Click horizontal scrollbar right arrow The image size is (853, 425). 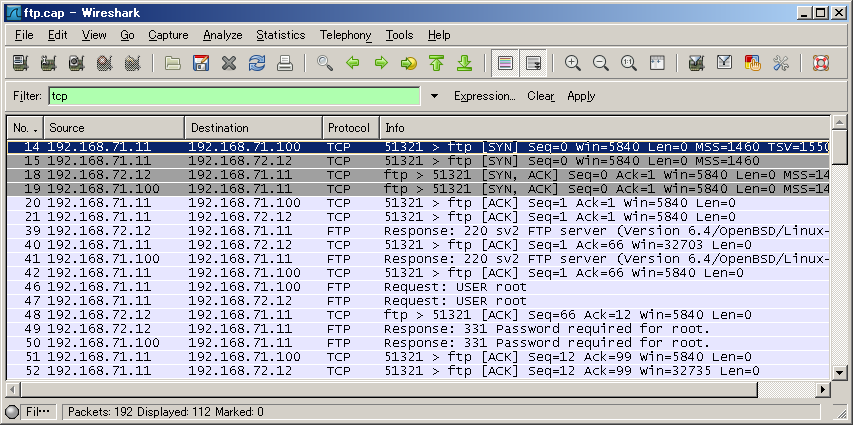coord(824,390)
